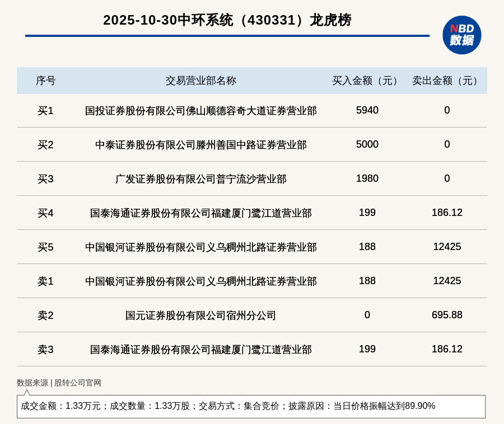Click the 卖出金额（元） column header

pos(447,81)
